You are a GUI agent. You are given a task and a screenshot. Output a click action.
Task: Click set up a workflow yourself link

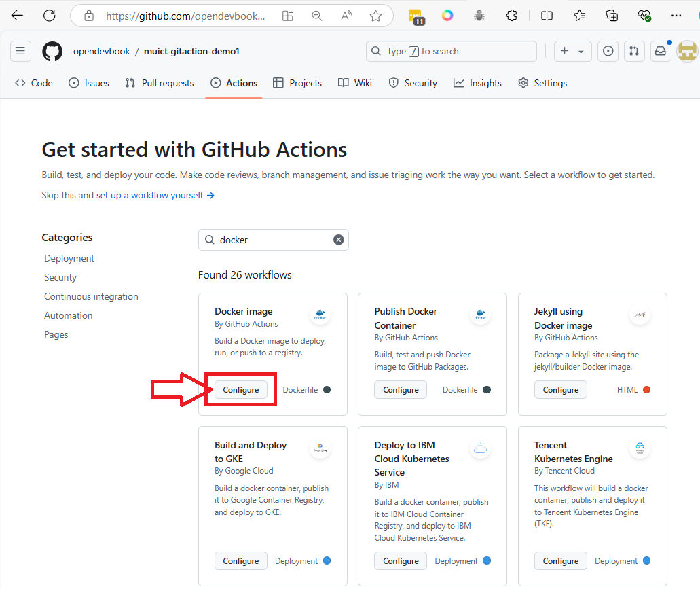(x=155, y=195)
